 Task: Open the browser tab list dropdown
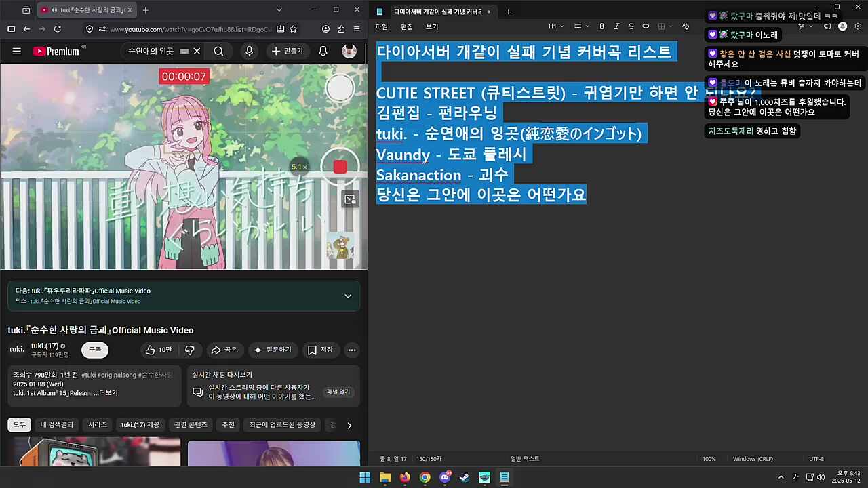pos(279,10)
